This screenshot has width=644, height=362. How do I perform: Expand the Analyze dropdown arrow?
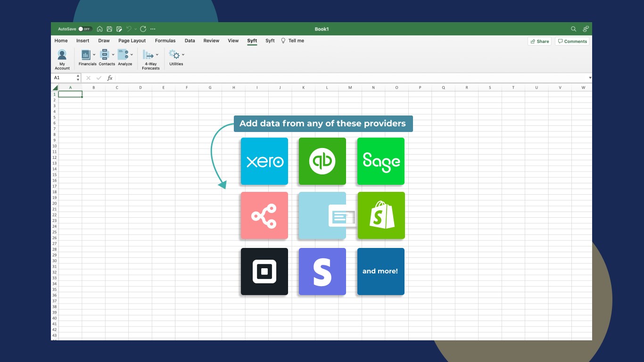click(132, 55)
